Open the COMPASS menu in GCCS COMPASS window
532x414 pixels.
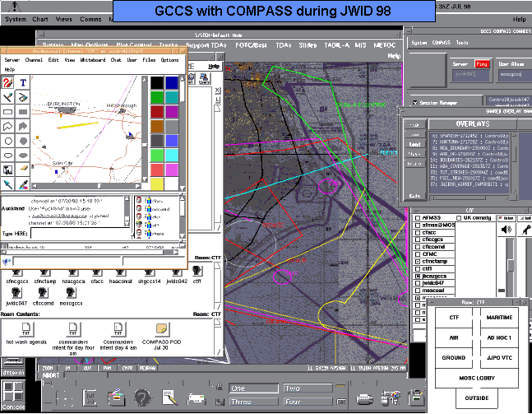(442, 43)
